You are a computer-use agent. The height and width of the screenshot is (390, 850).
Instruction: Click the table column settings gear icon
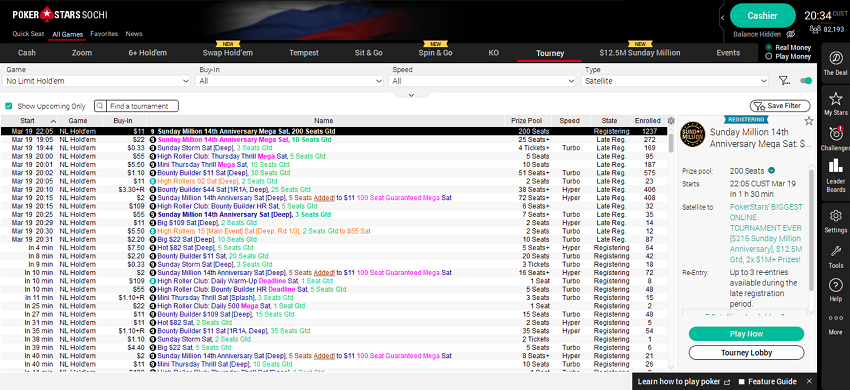672,120
